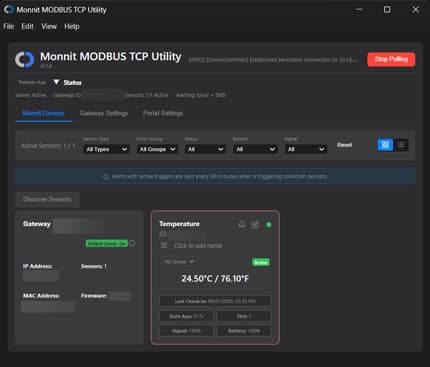This screenshot has height=367, width=430.
Task: Open the No Group dropdown on Temperature card
Action: [178, 262]
